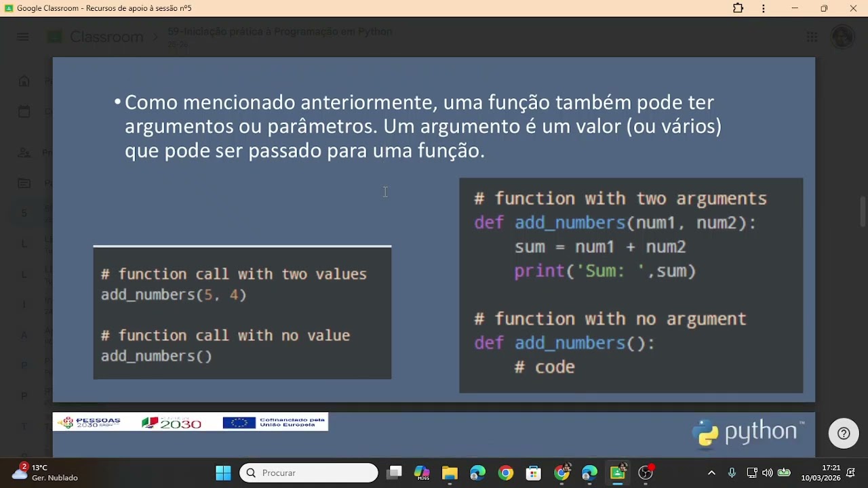This screenshot has height=488, width=868.
Task: Click the Home icon in Classroom sidebar
Action: pos(24,81)
